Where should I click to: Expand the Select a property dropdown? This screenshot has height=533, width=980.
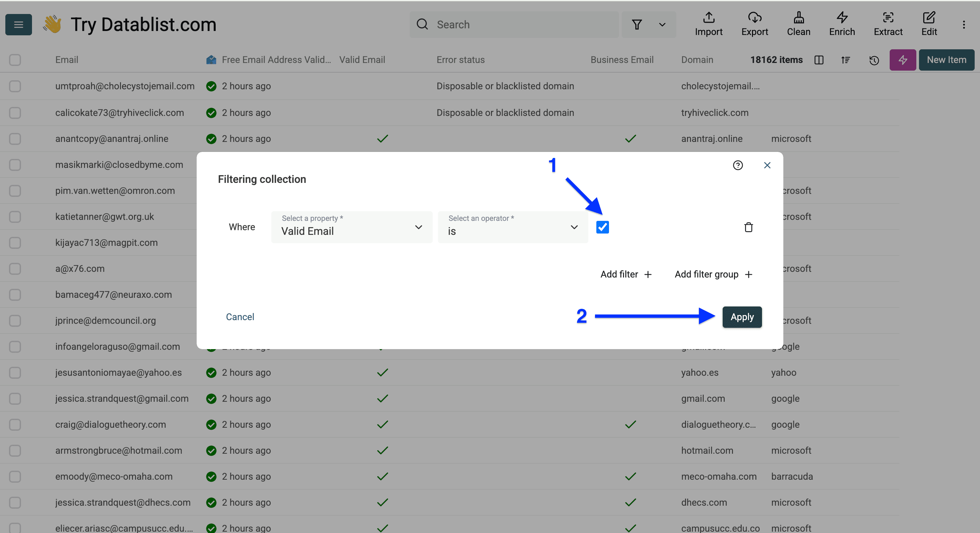click(352, 227)
